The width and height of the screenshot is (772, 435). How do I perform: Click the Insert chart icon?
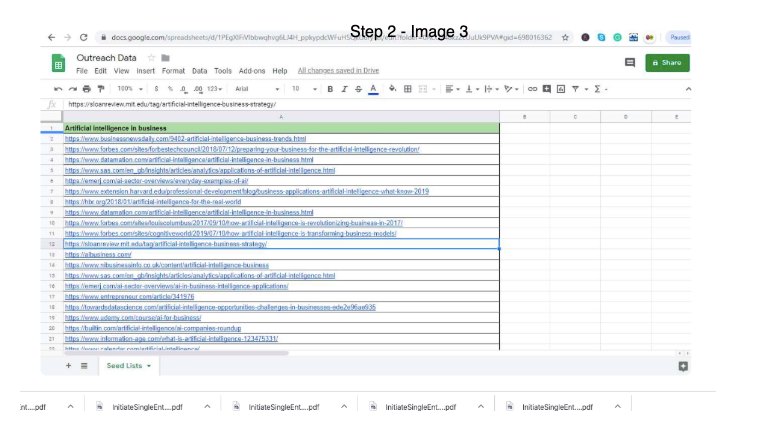tap(561, 89)
